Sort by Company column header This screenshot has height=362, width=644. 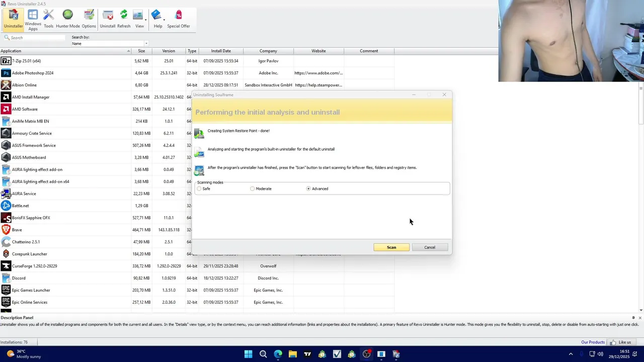268,51
